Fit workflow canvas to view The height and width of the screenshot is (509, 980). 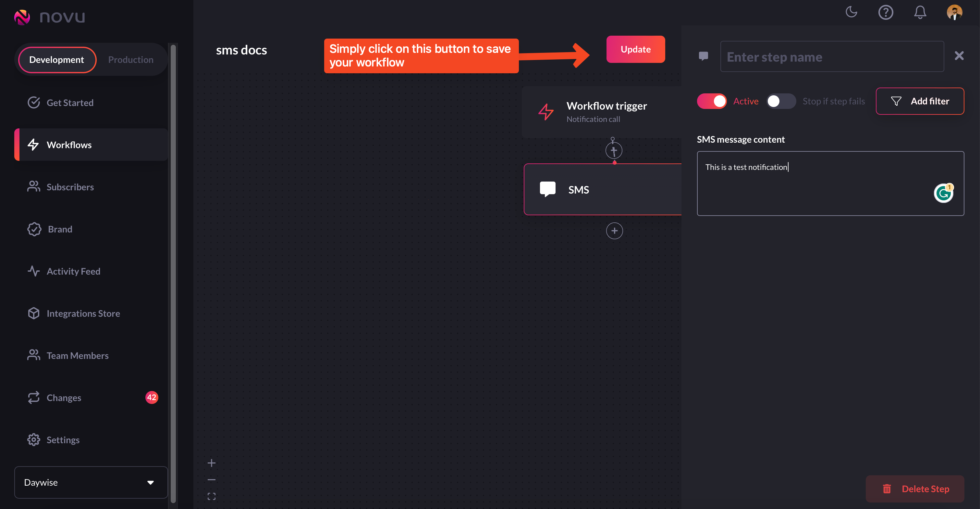coord(212,496)
